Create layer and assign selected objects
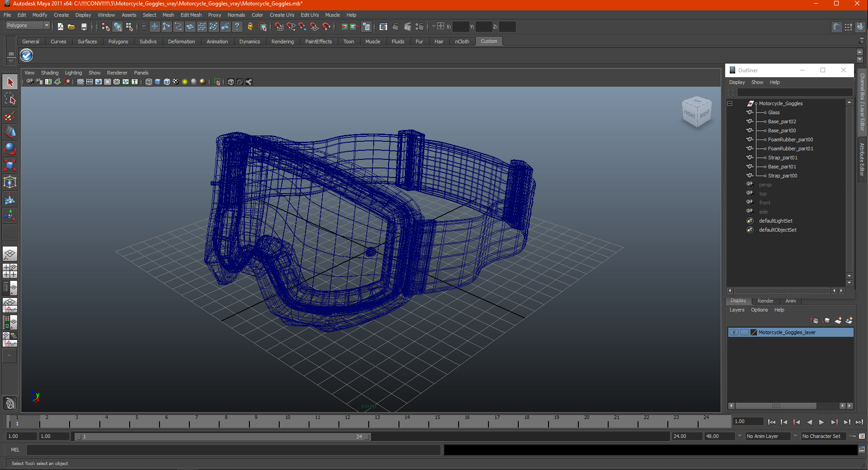Viewport: 868px width, 470px height. coord(849,321)
